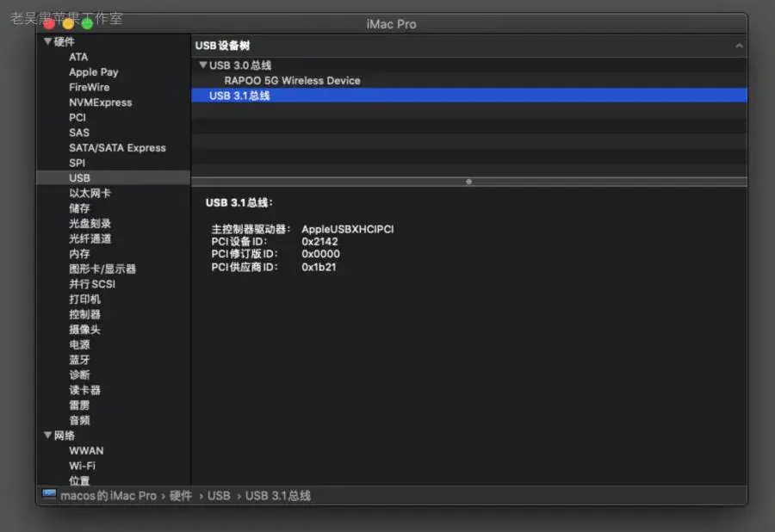Click the AppleUSBXHCIPCI driver value
Image resolution: width=775 pixels, height=532 pixels.
click(x=348, y=229)
